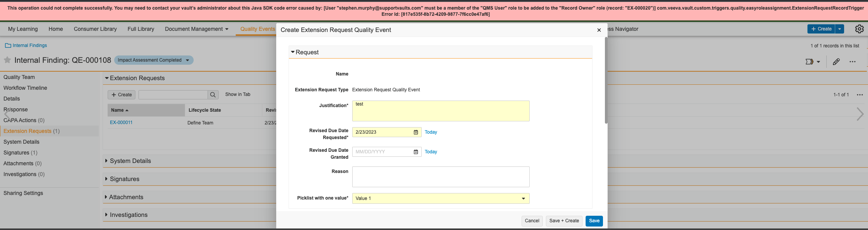868x230 pixels.
Task: Click the settings gear icon
Action: tap(859, 29)
